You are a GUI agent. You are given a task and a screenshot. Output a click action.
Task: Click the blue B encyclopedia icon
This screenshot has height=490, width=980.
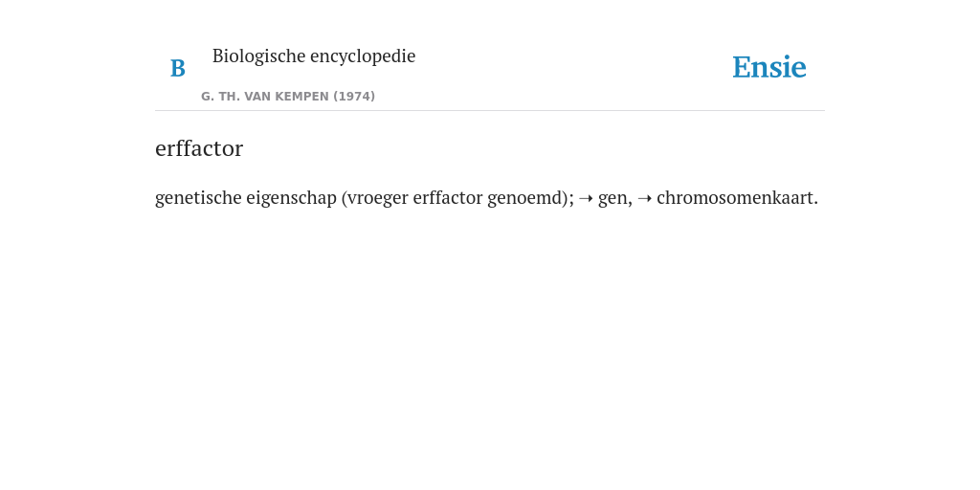coord(177,68)
